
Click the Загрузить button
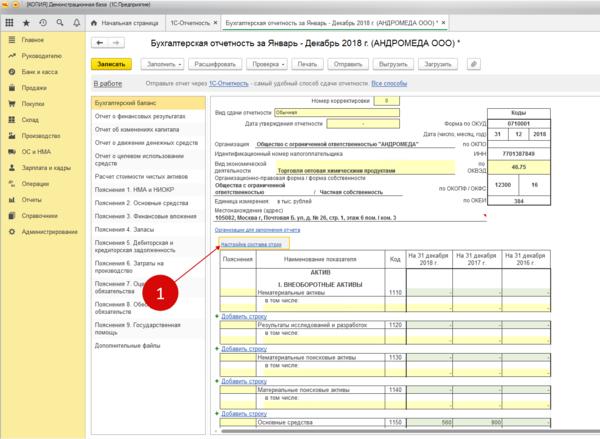pyautogui.click(x=438, y=64)
